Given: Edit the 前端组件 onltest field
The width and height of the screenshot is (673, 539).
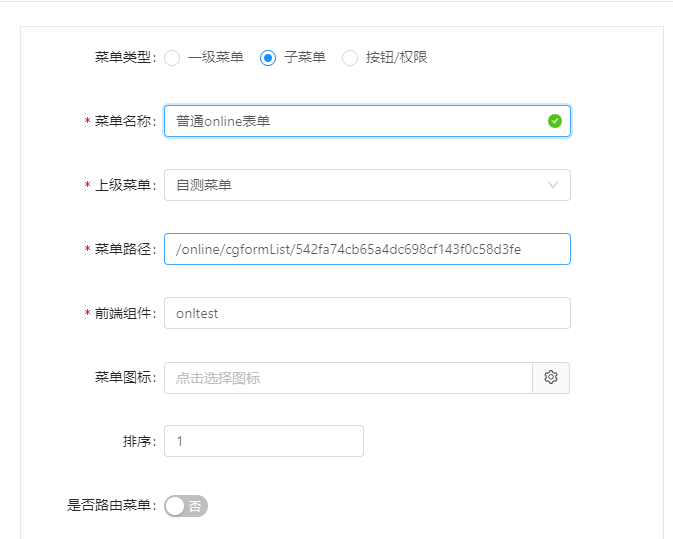Looking at the screenshot, I should click(x=367, y=313).
